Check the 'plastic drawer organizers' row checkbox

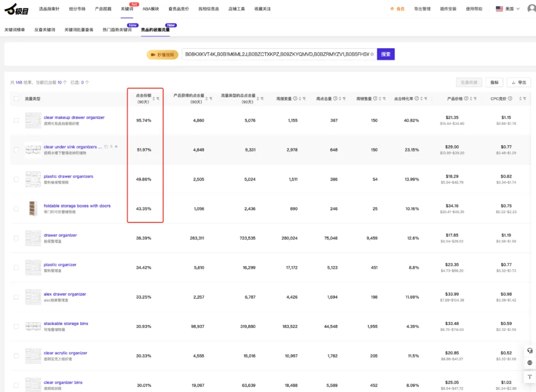[x=16, y=179]
